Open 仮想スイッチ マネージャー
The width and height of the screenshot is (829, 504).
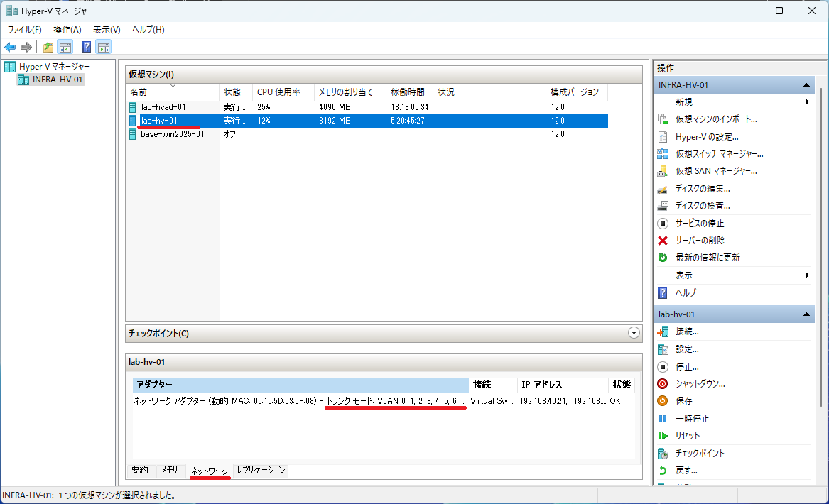(719, 154)
